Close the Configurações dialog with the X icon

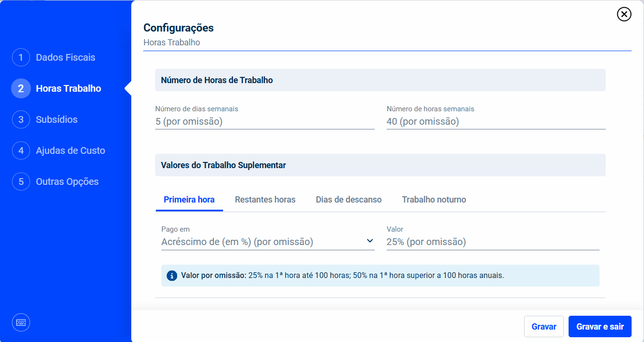pos(624,14)
